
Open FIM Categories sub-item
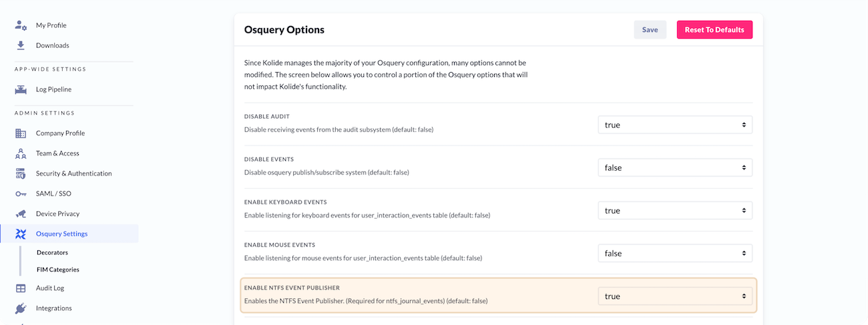point(58,270)
